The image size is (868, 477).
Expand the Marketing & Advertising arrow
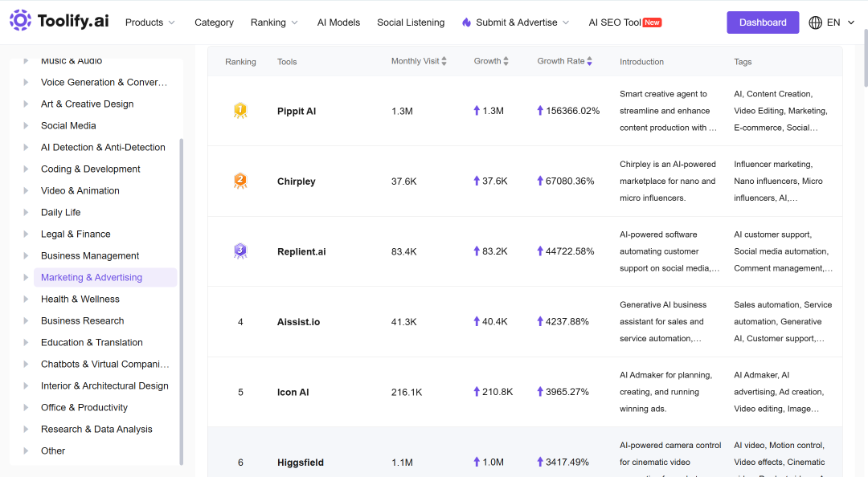[x=26, y=277]
